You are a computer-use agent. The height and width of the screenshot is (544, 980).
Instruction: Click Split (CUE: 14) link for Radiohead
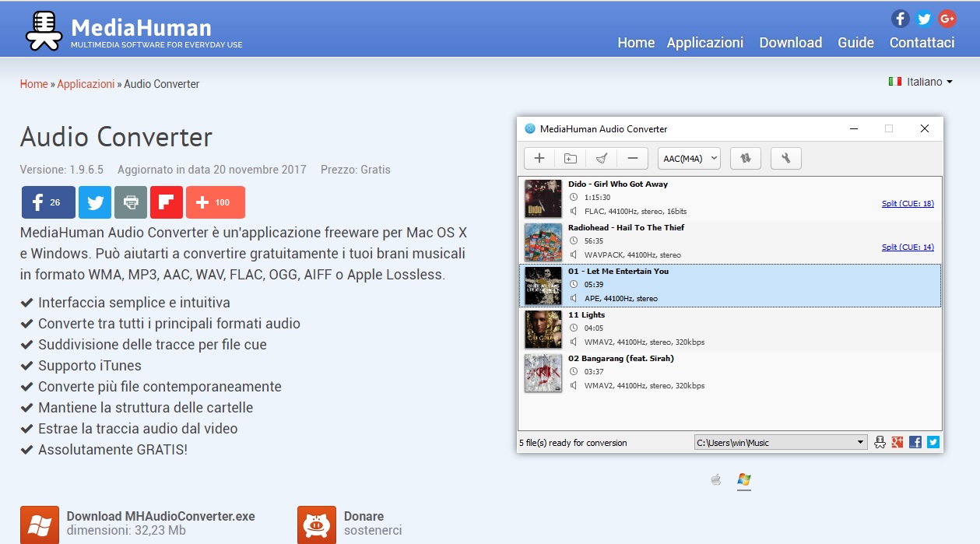[x=908, y=247]
